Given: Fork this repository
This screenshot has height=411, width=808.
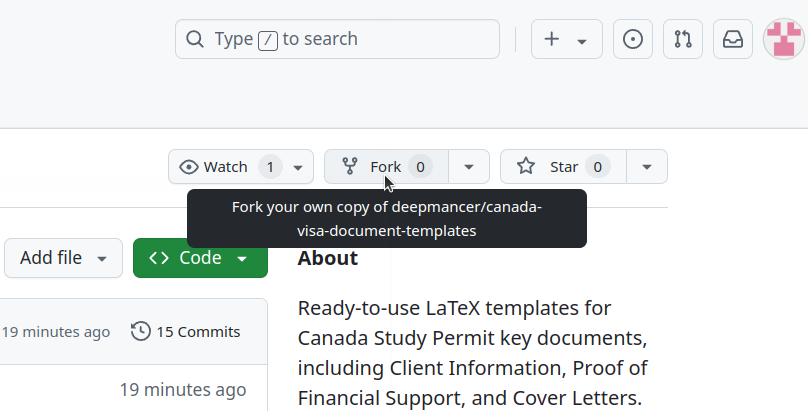Looking at the screenshot, I should [386, 167].
